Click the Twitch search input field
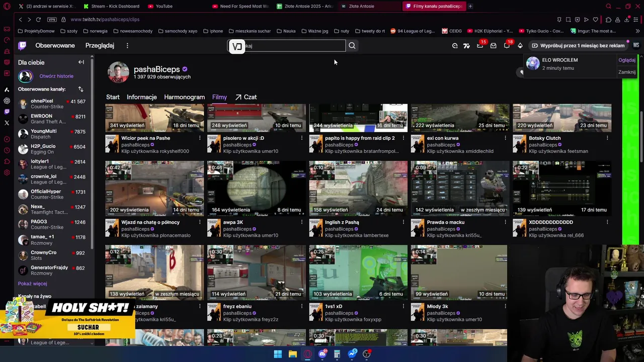 287,46
